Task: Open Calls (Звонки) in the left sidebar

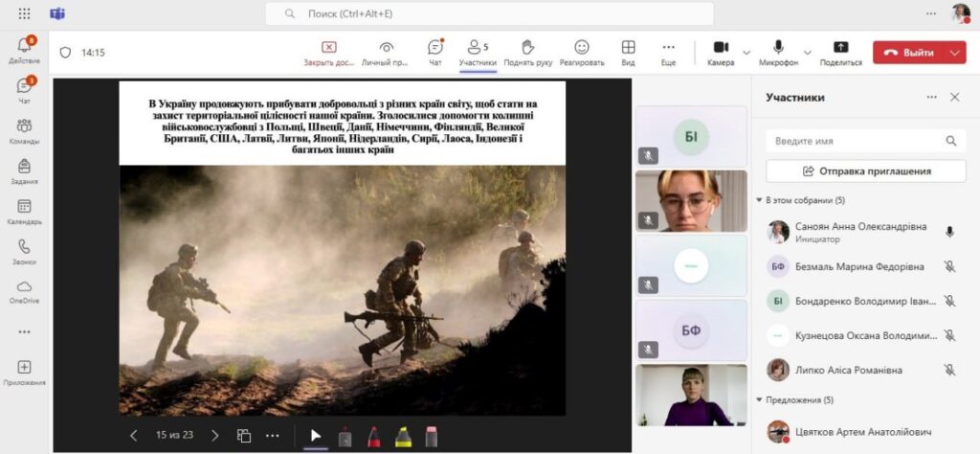Action: [x=24, y=251]
